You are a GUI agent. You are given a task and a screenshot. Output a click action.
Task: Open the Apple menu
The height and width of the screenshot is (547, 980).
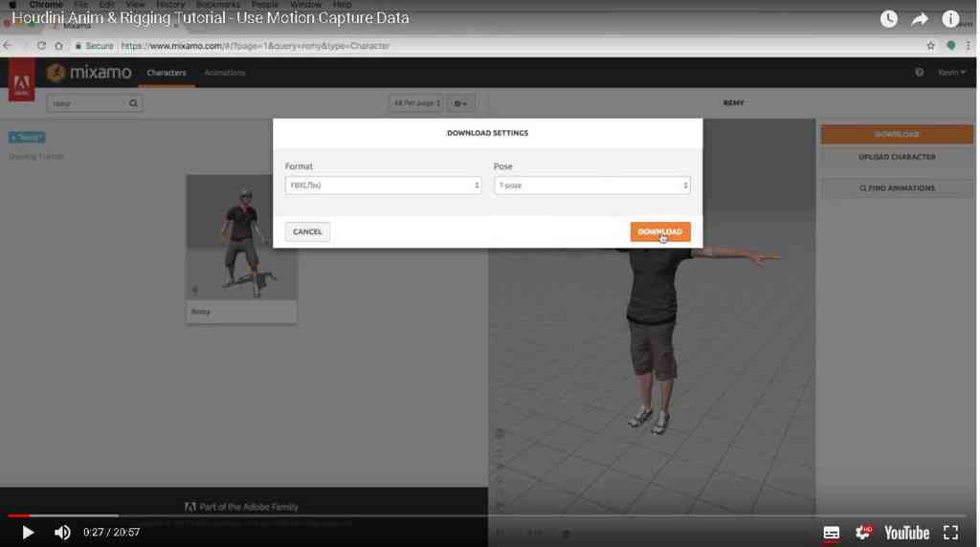(12, 5)
